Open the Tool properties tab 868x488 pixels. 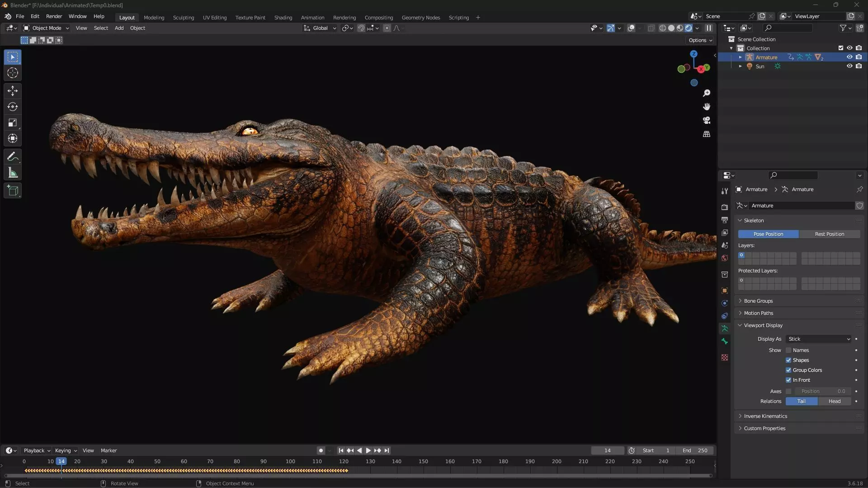[x=725, y=191]
